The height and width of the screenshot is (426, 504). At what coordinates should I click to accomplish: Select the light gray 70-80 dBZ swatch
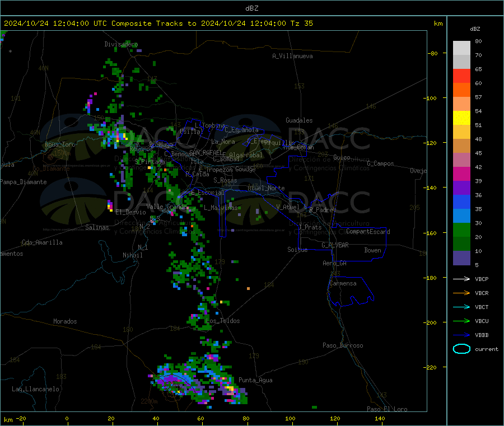tap(461, 48)
